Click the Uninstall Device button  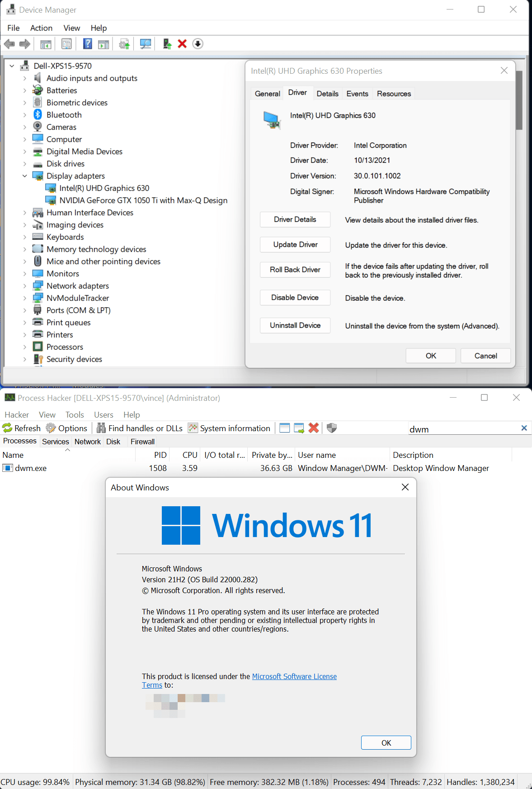(x=295, y=325)
